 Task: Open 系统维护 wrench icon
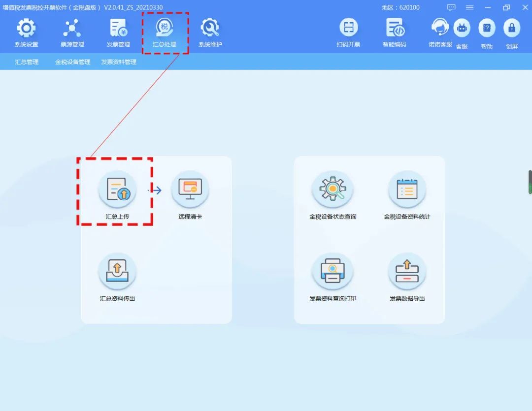click(x=210, y=28)
